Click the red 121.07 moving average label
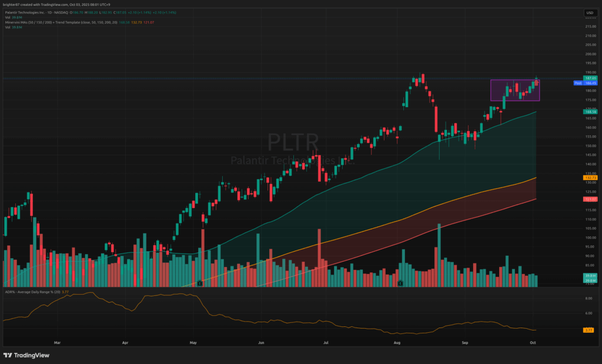 (589, 199)
